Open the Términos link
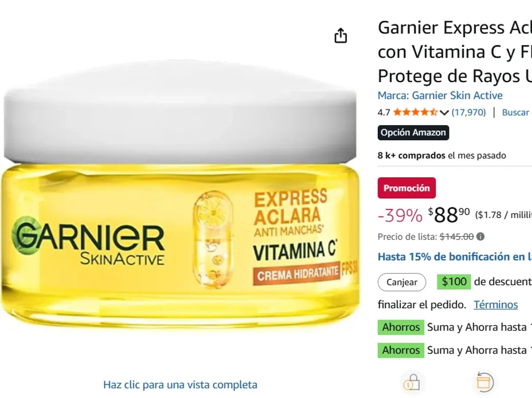Viewport: 532px width, 398px height. point(496,305)
